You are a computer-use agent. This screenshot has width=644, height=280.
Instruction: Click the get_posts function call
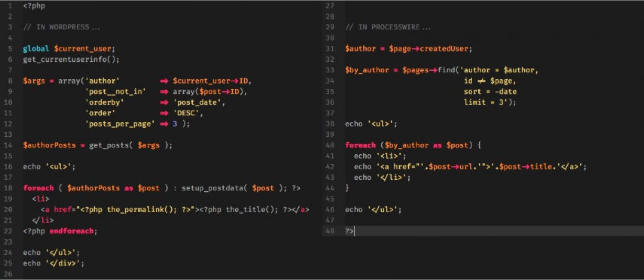pyautogui.click(x=109, y=145)
